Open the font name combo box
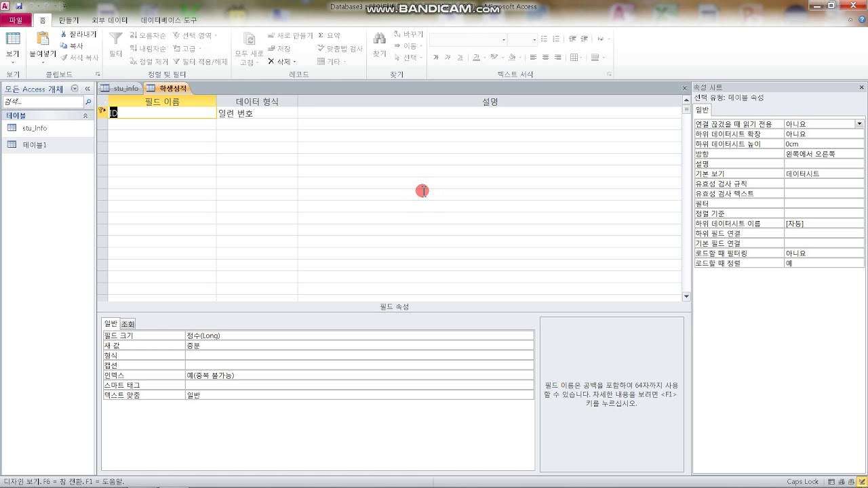The image size is (868, 488). coord(469,39)
